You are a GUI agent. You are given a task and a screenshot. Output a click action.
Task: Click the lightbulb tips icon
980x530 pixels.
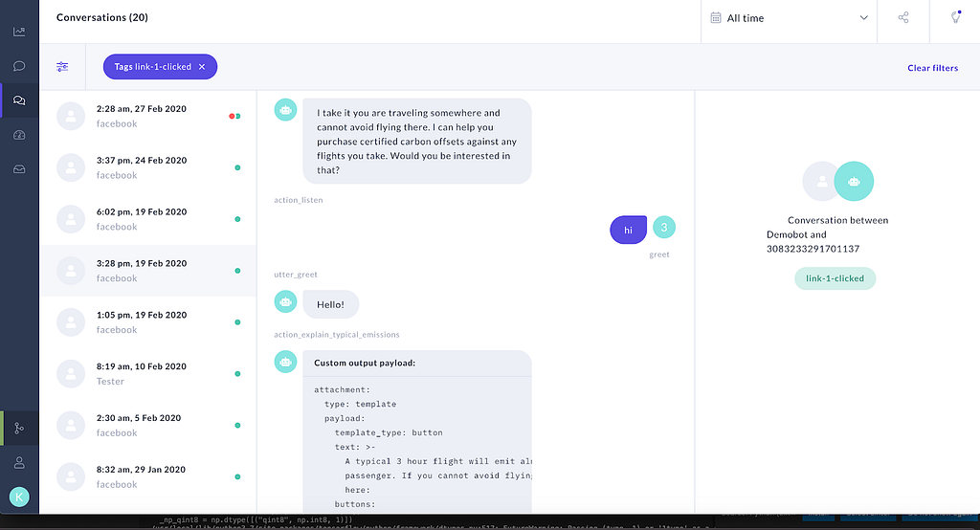[x=956, y=17]
